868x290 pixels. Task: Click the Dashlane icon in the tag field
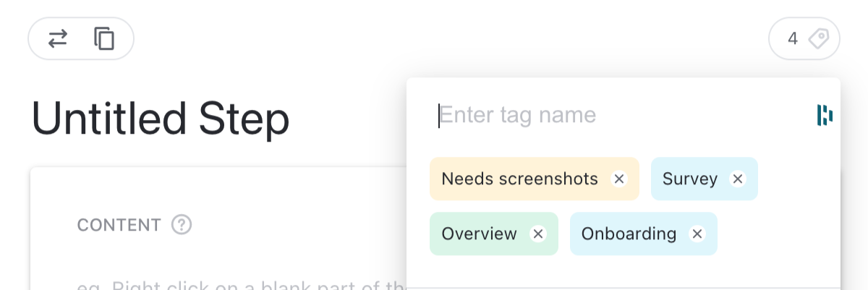pos(825,115)
